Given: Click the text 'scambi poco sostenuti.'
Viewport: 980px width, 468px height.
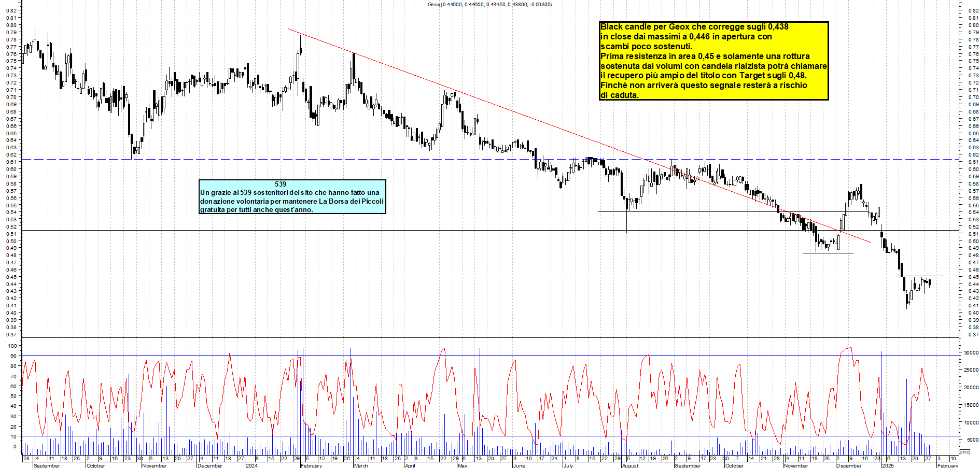Looking at the screenshot, I should coord(646,46).
